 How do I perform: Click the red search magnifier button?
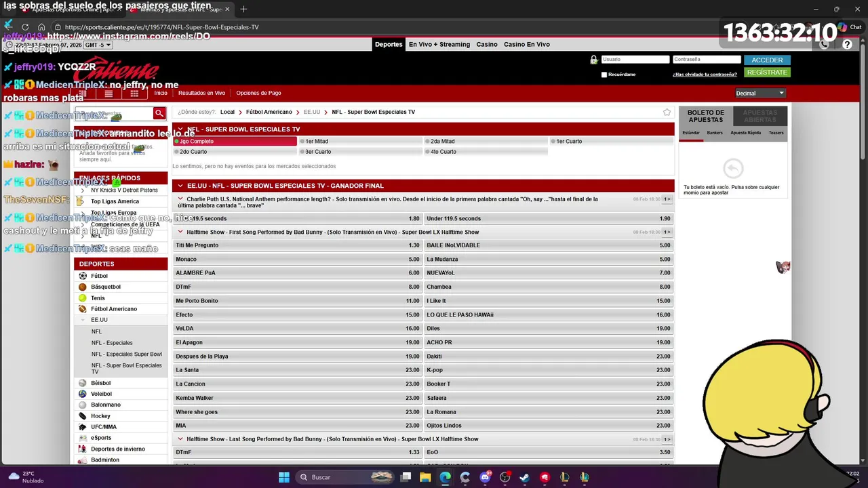coord(159,113)
